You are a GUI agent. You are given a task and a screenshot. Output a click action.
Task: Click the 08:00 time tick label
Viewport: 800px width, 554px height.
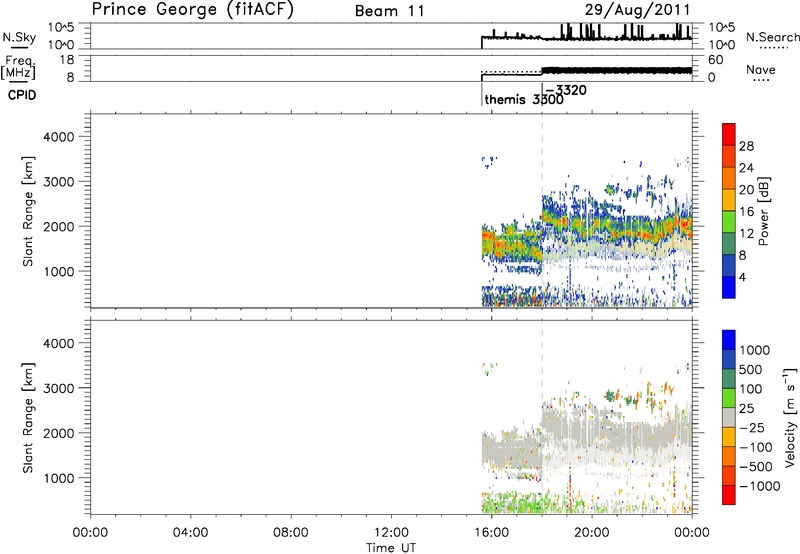pyautogui.click(x=290, y=533)
